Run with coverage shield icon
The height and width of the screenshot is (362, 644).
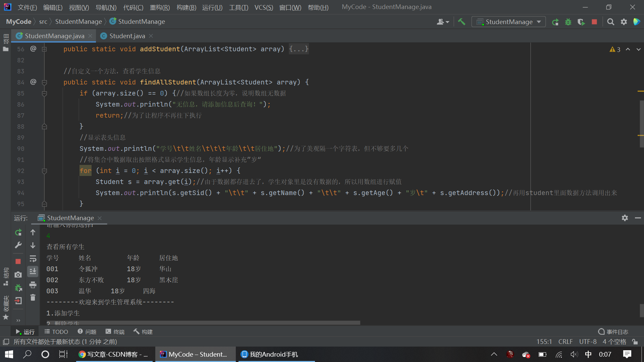[581, 22]
